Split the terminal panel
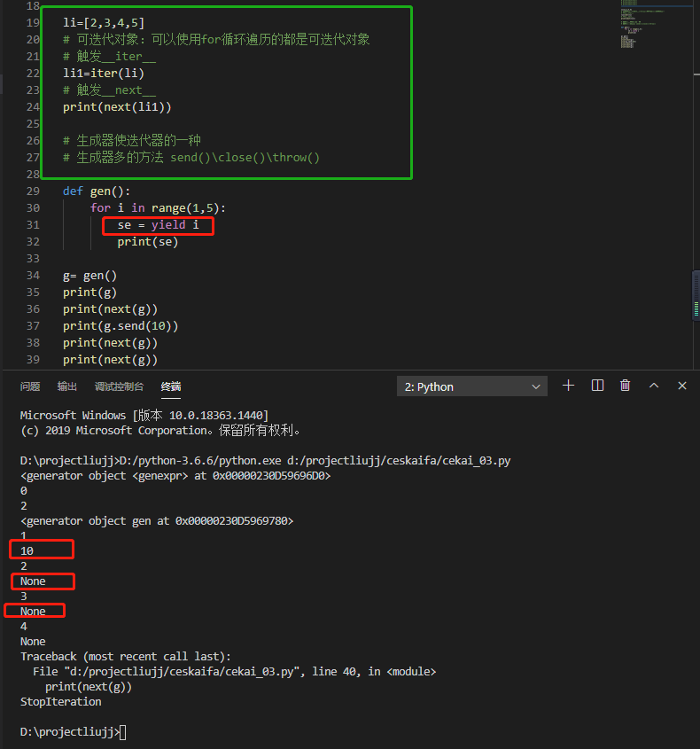This screenshot has height=749, width=700. click(597, 386)
